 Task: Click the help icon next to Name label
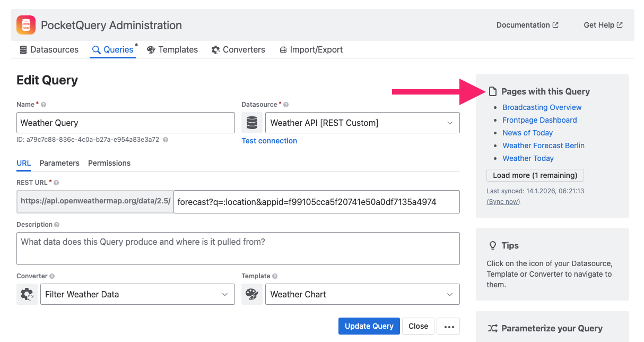coord(43,105)
